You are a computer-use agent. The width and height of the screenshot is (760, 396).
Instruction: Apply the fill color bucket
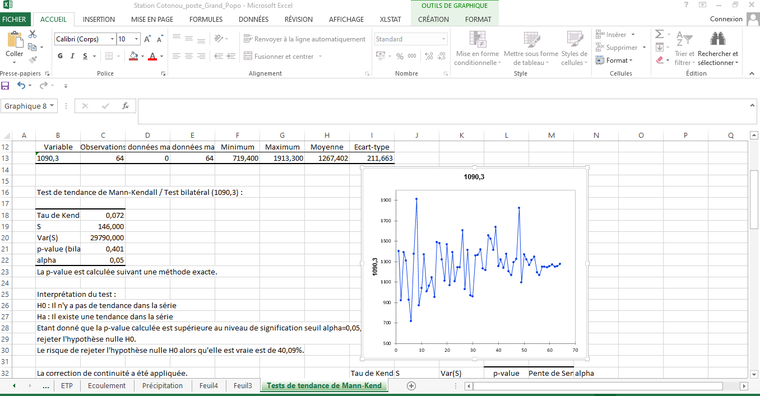point(133,56)
